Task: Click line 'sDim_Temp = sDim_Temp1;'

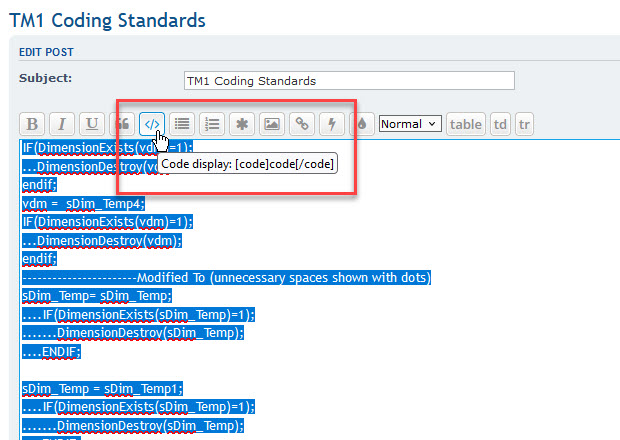Action: (x=102, y=389)
